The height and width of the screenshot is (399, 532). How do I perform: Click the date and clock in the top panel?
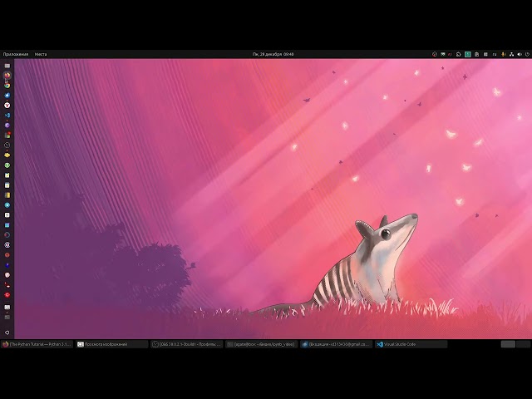tap(273, 54)
